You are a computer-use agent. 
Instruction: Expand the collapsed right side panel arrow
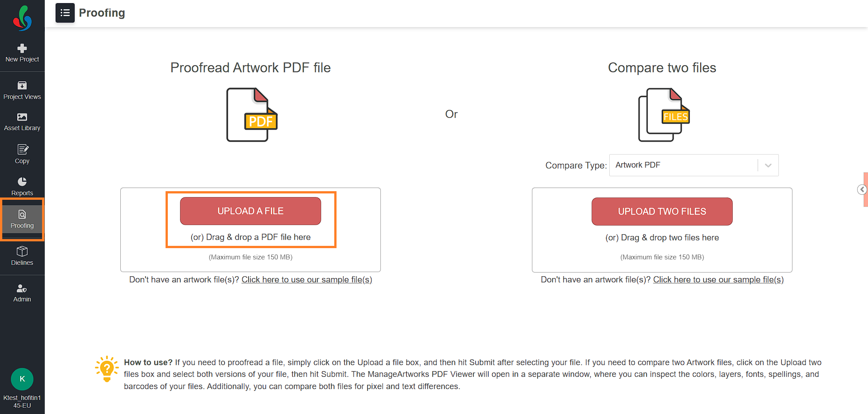(862, 189)
